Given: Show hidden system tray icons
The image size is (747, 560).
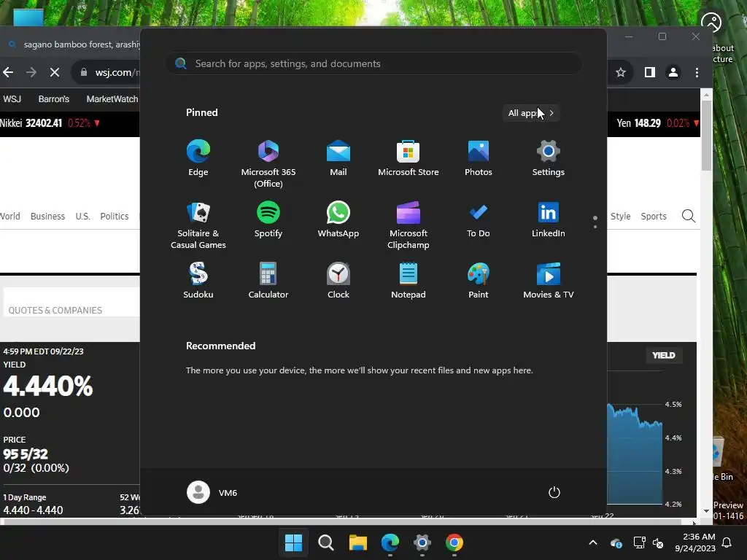Looking at the screenshot, I should click(x=593, y=542).
